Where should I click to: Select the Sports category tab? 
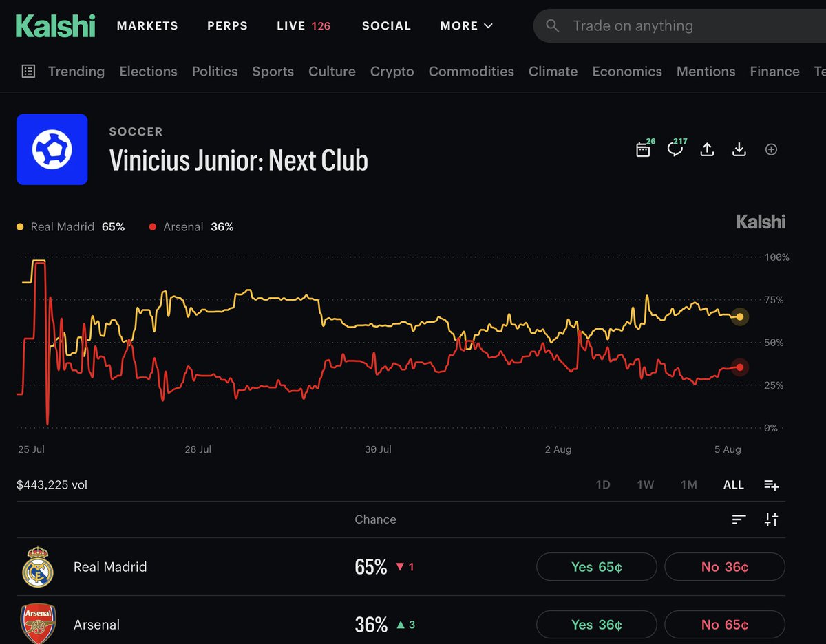[273, 72]
